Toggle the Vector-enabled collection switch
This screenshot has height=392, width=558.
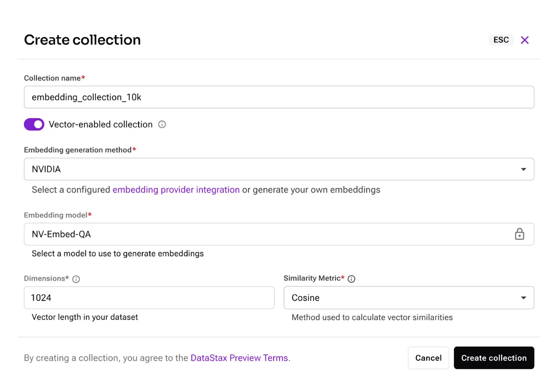tap(34, 124)
